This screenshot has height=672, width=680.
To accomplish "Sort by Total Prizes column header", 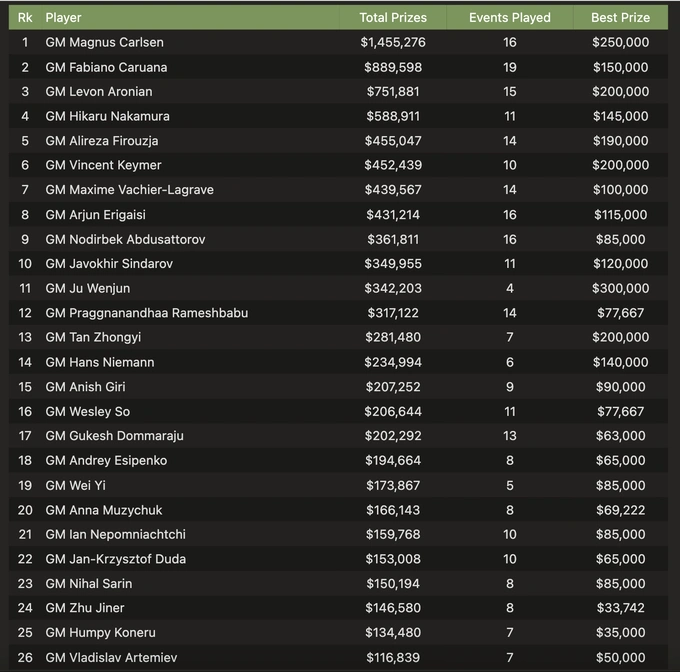I will 393,17.
